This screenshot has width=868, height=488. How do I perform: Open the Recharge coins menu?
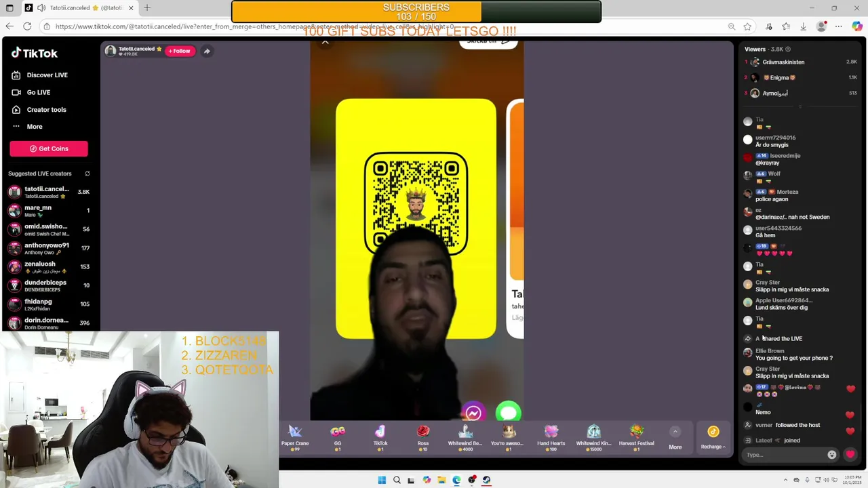[x=713, y=438]
